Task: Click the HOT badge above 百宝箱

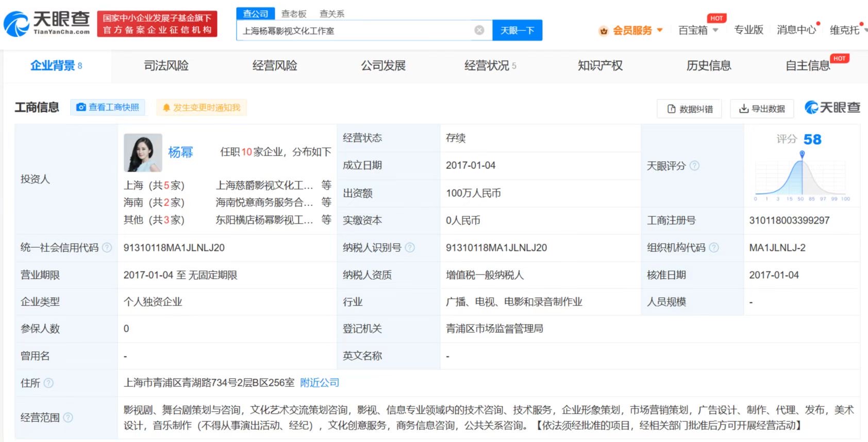Action: click(716, 18)
